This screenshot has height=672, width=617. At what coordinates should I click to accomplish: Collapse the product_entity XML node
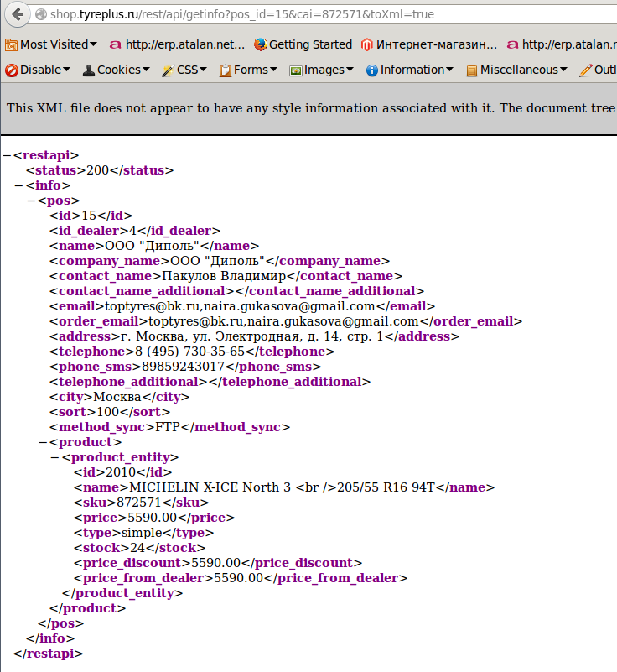(x=55, y=457)
